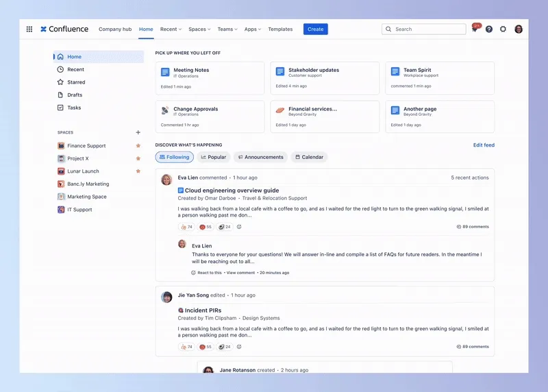
Task: Go to Recent in the sidebar
Action: pyautogui.click(x=99, y=69)
